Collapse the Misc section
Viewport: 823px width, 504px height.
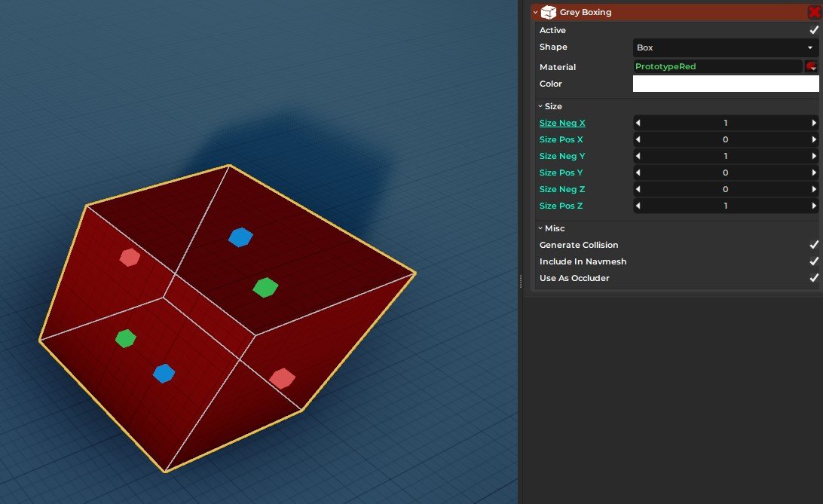coord(551,228)
